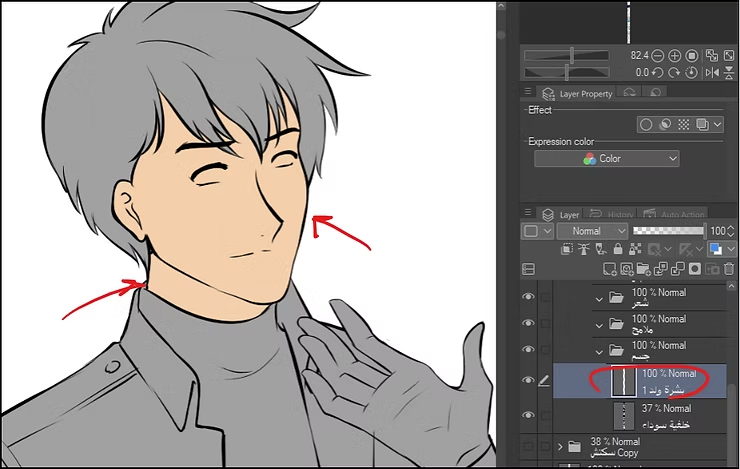Expand the سكتش Copy folder chevron
This screenshot has height=469, width=740.
[560, 446]
